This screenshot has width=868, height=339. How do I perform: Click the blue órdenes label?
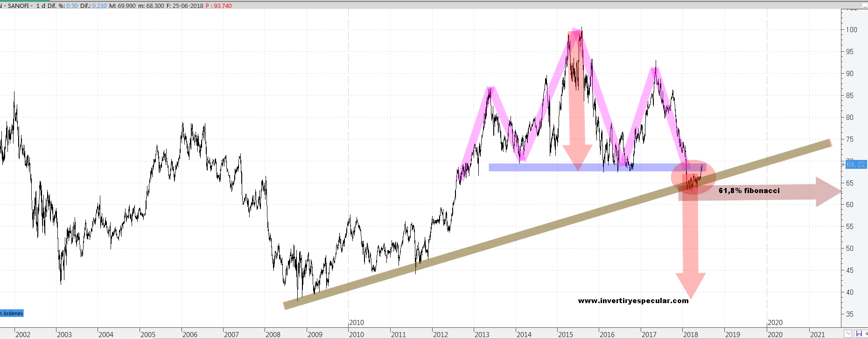(x=12, y=313)
